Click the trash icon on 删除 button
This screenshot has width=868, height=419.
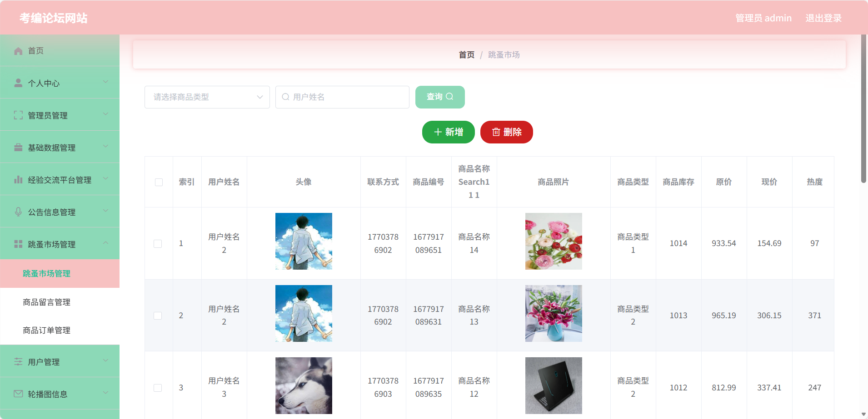[x=496, y=132]
